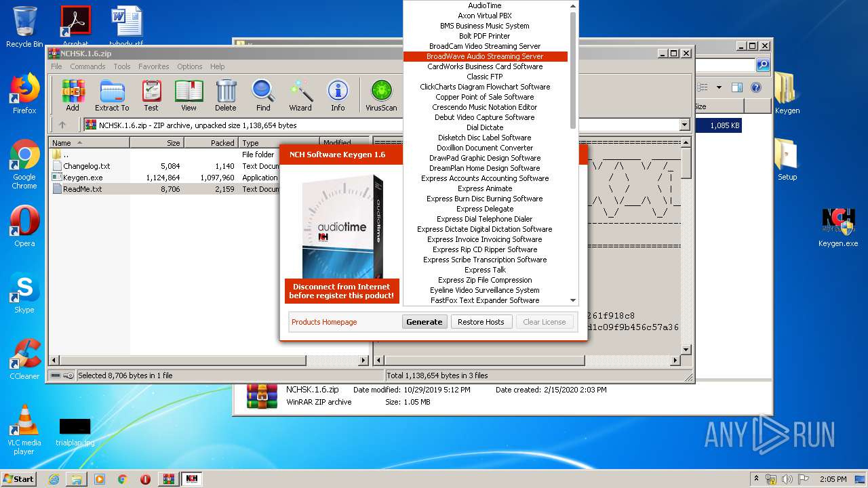Click the taskbar clock showing 2:05 PM
Viewport: 868px width, 488px height.
coord(833,479)
